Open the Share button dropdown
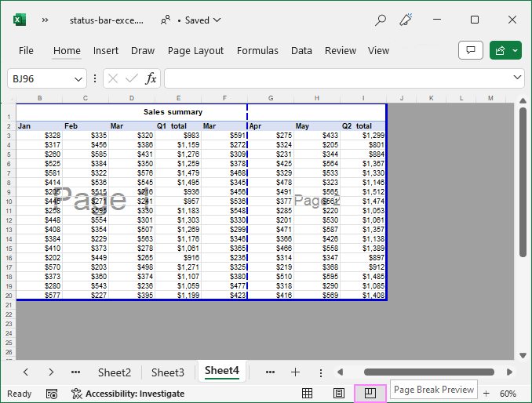 (x=516, y=50)
